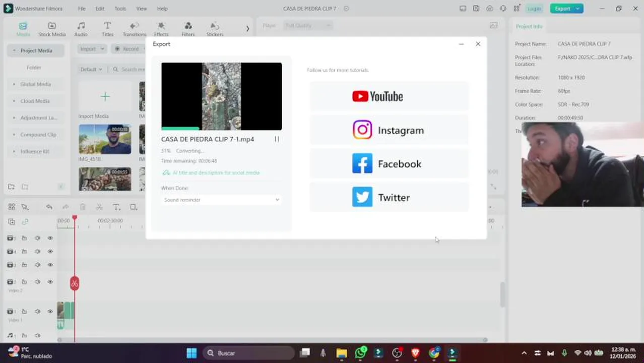The image size is (644, 363).
Task: Click the timeline layout grid icon
Action: [12, 207]
